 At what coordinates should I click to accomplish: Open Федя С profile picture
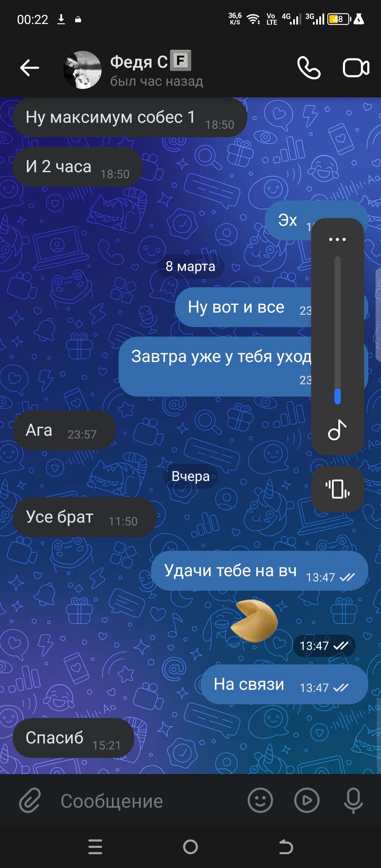(x=83, y=70)
